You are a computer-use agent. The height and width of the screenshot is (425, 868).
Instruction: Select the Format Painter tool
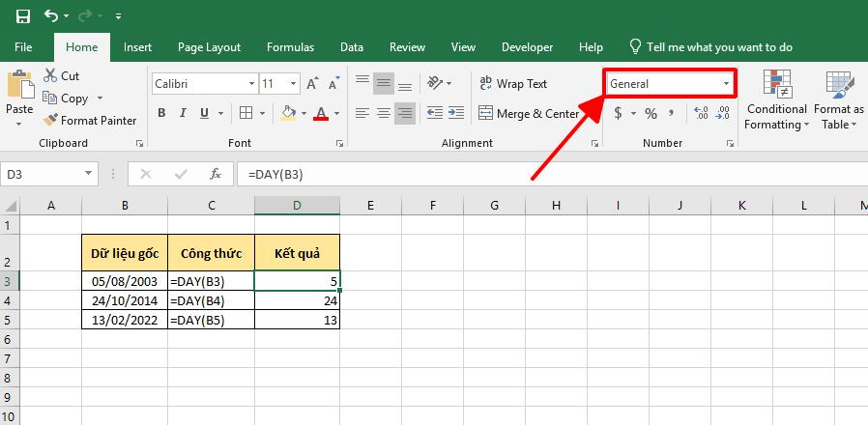89,121
